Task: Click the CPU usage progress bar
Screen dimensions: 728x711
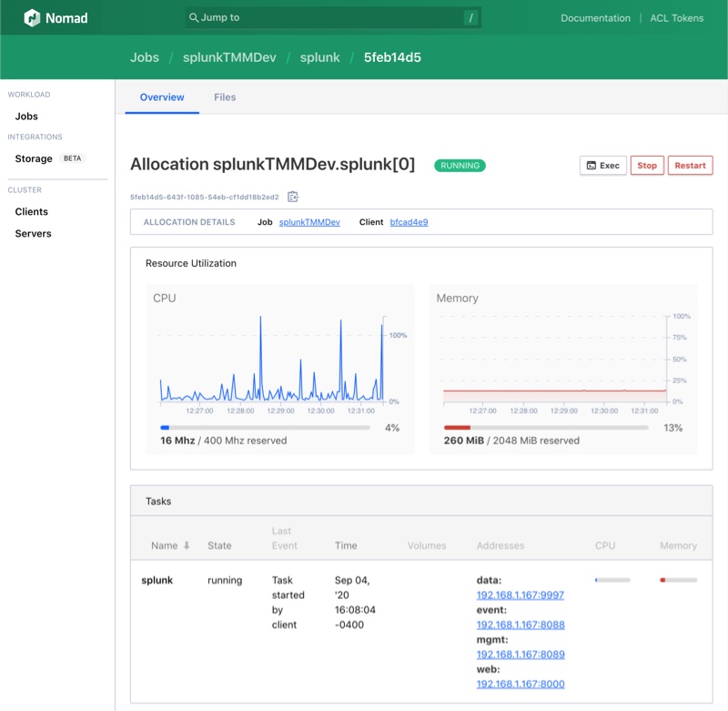Action: 265,428
